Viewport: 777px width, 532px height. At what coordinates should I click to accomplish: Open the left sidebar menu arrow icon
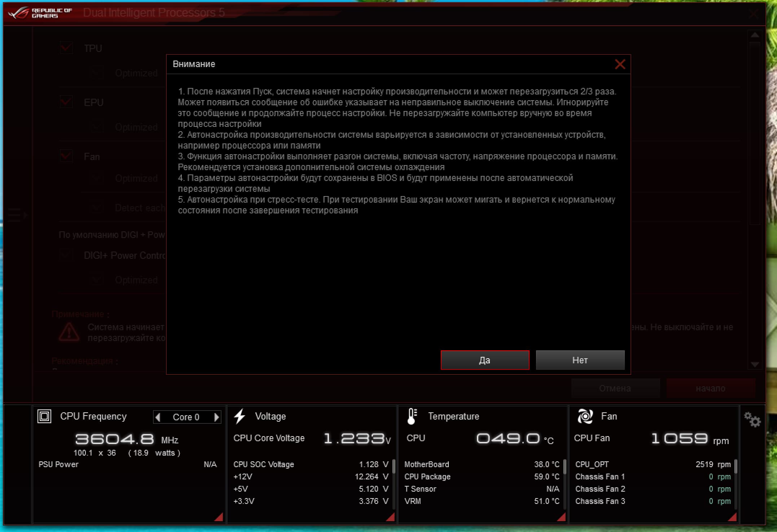(17, 214)
